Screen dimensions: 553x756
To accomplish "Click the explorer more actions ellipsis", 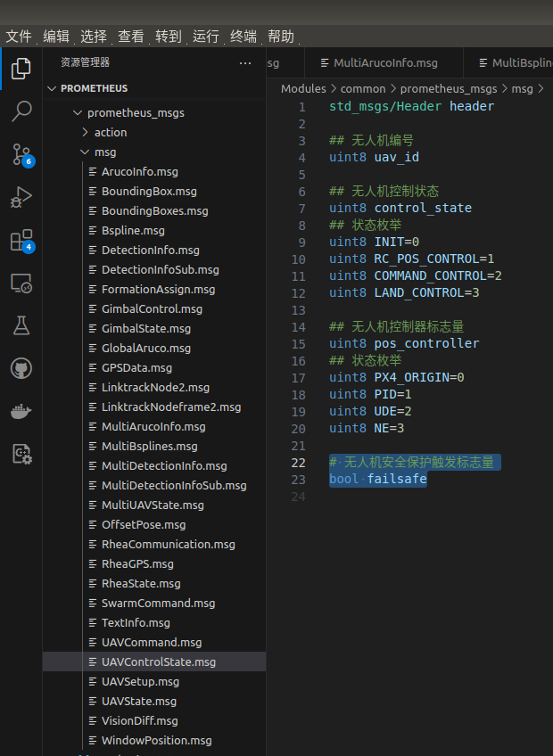I will 245,63.
